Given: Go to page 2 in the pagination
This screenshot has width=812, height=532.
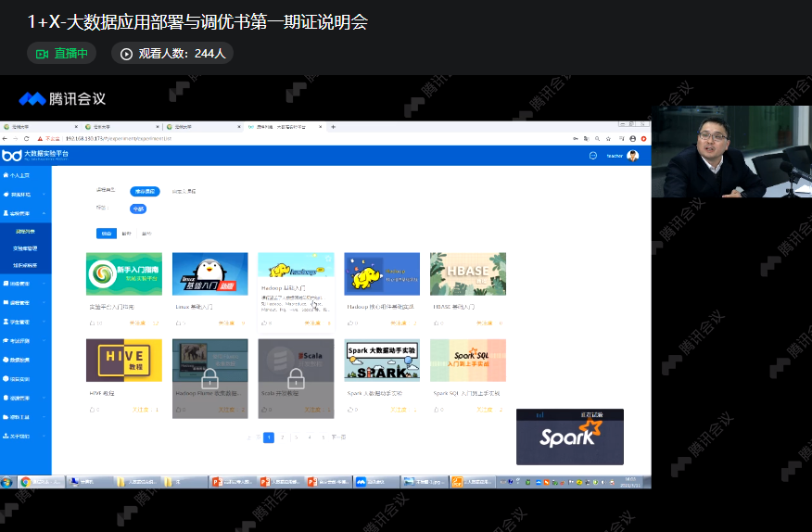Looking at the screenshot, I should click(282, 437).
